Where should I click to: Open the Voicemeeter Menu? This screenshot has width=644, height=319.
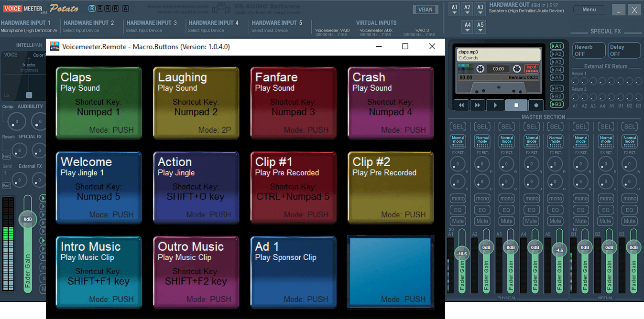coord(589,10)
